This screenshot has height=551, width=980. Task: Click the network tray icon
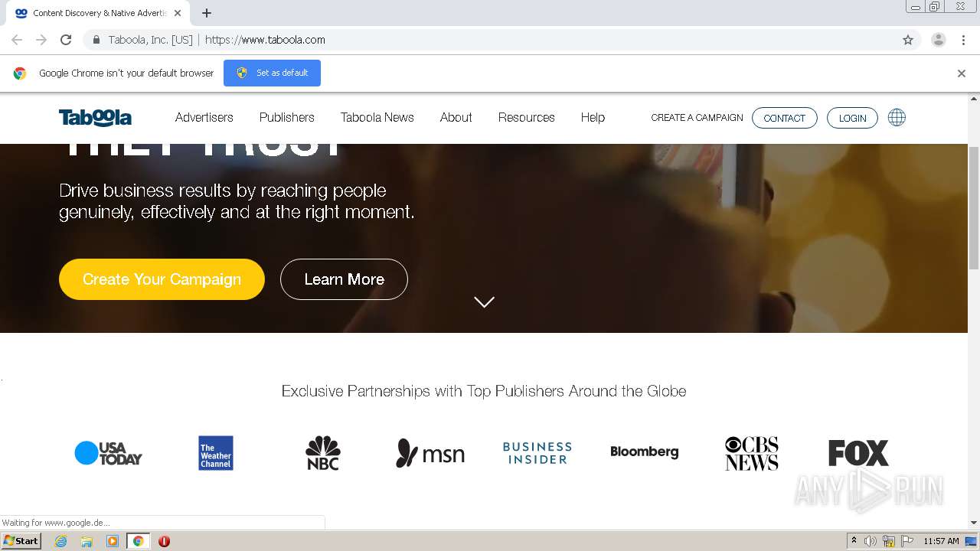click(889, 541)
